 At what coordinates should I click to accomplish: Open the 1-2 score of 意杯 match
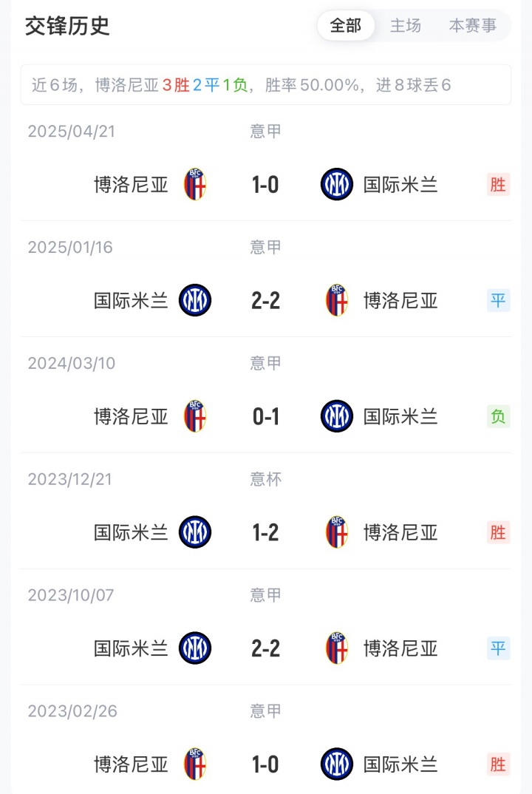pyautogui.click(x=265, y=532)
